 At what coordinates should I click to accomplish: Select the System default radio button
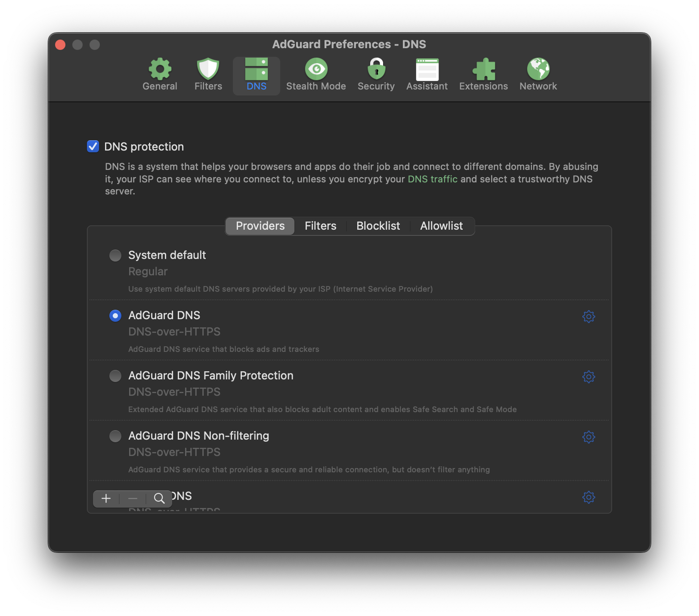(115, 255)
